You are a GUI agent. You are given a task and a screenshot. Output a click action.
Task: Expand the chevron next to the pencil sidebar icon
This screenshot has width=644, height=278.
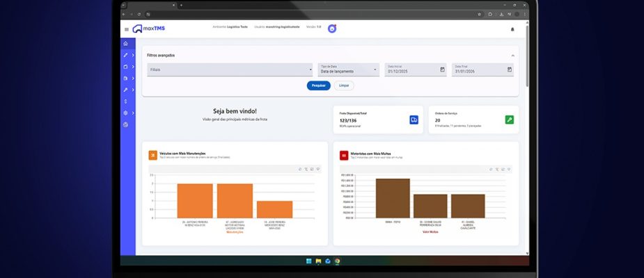point(133,55)
